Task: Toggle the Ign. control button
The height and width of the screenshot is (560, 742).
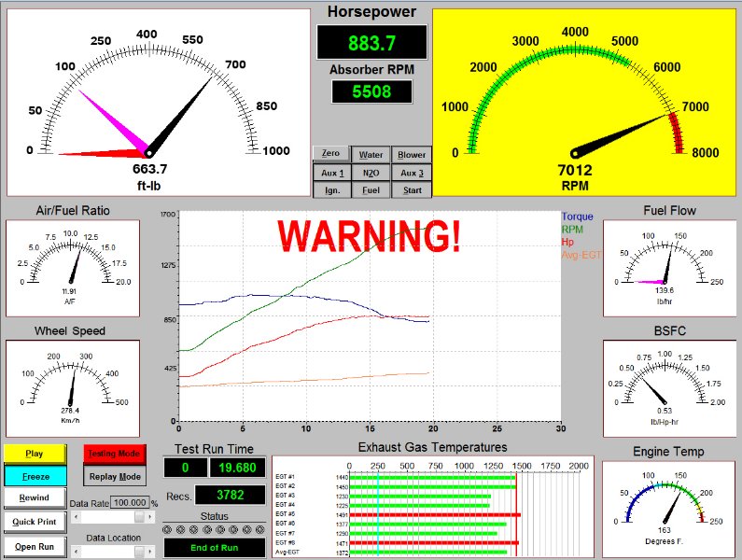Action: coord(332,190)
